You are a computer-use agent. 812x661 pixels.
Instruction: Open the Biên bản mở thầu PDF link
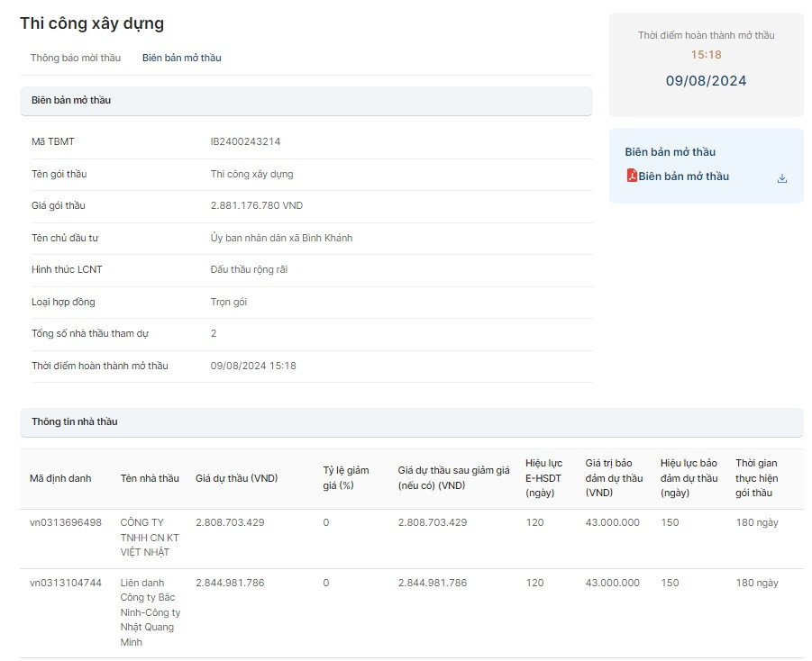tap(683, 177)
